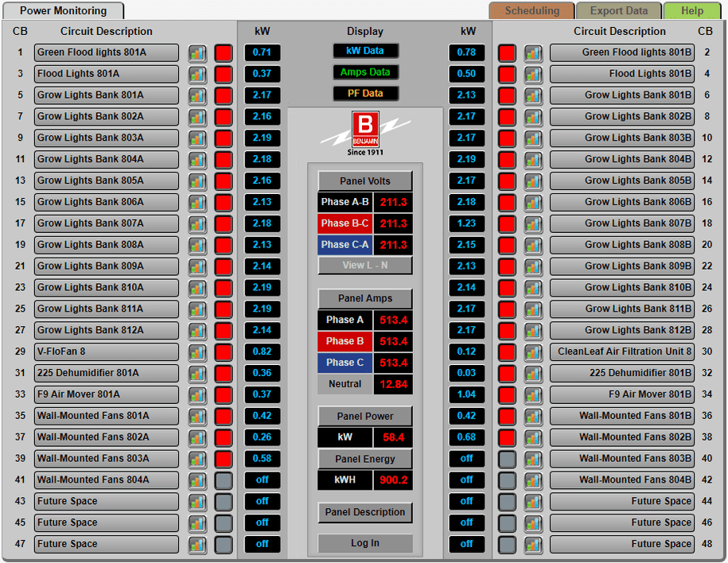Image resolution: width=728 pixels, height=563 pixels.
Task: Toggle red status switch for F9 Air Mover 801B
Action: pos(507,394)
